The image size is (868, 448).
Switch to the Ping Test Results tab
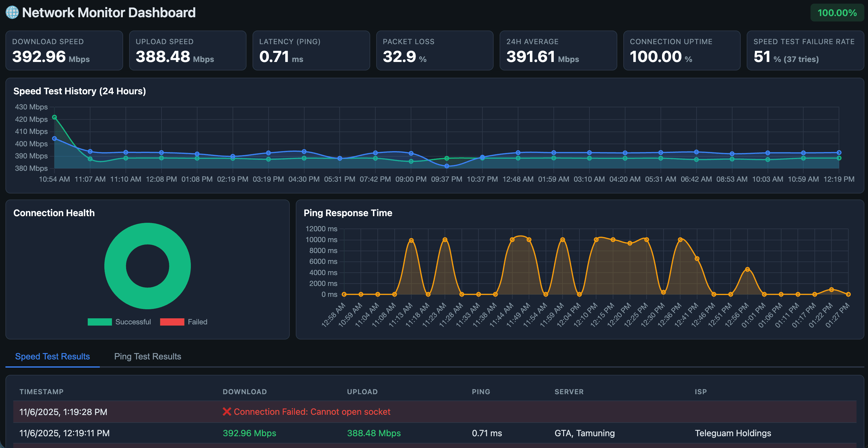point(147,356)
